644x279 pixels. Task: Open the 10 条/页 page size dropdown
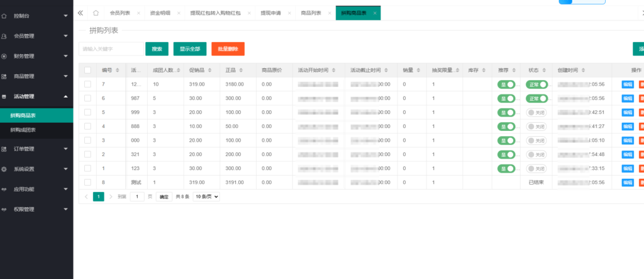click(206, 196)
